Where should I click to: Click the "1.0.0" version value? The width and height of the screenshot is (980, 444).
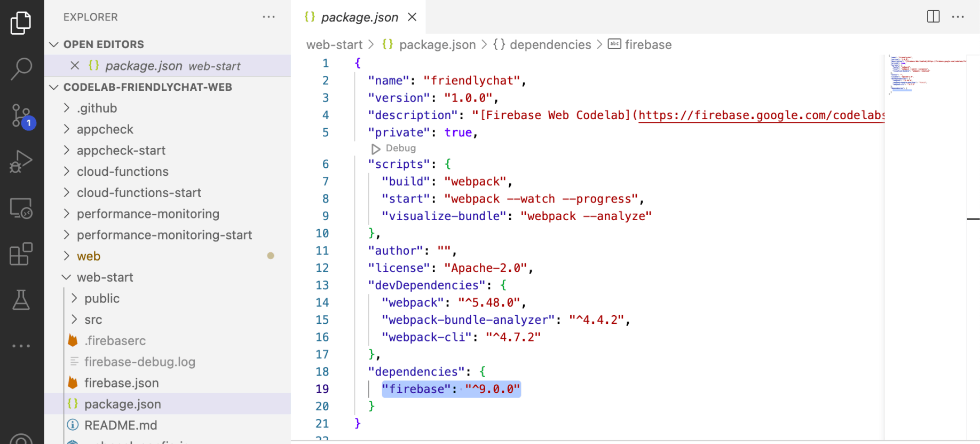pos(468,98)
